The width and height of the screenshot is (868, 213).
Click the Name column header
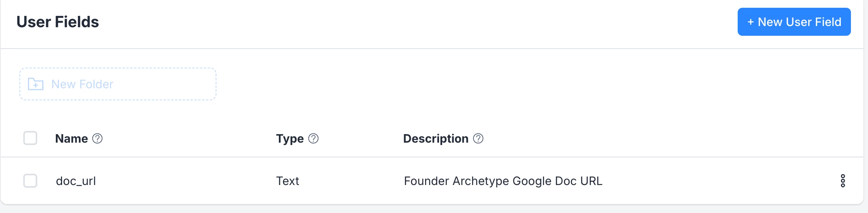[71, 138]
